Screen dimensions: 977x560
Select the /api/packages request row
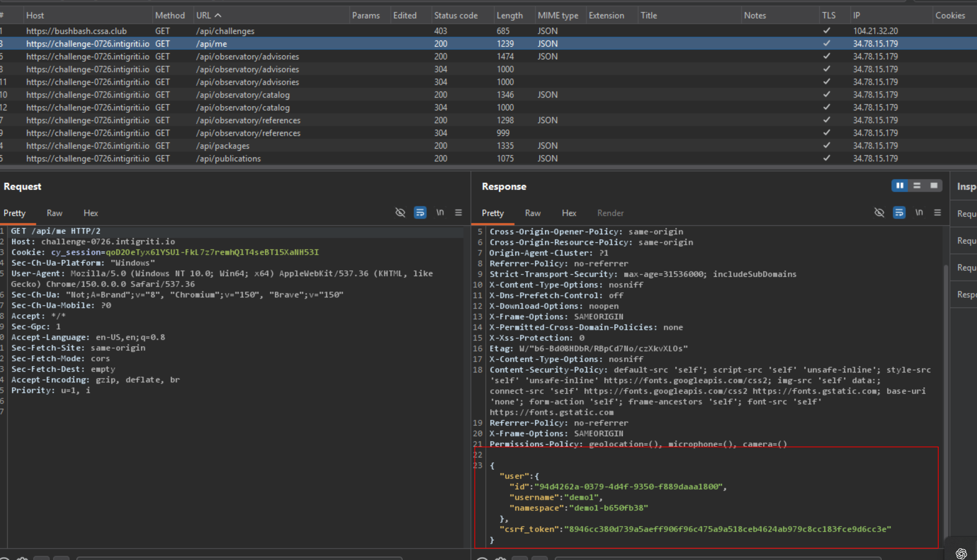point(488,145)
